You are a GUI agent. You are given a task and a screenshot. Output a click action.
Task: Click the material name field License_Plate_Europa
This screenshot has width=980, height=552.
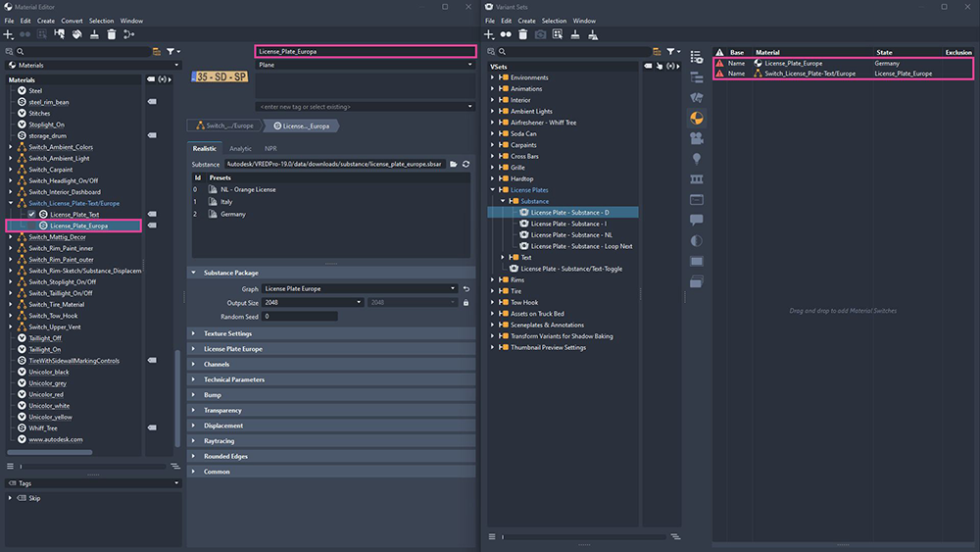[x=366, y=51]
